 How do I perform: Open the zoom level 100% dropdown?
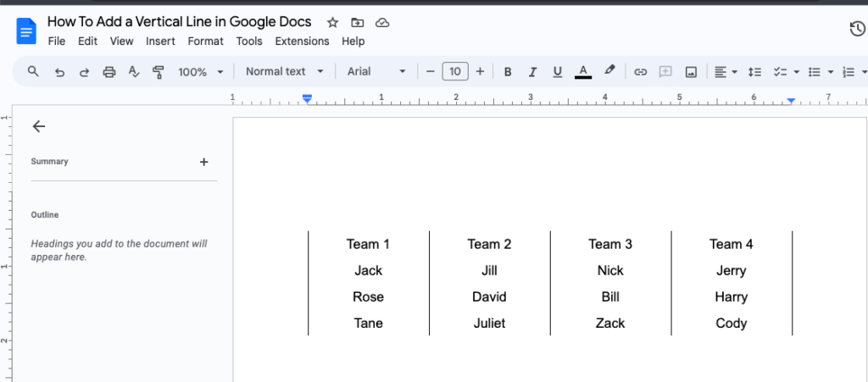point(201,72)
